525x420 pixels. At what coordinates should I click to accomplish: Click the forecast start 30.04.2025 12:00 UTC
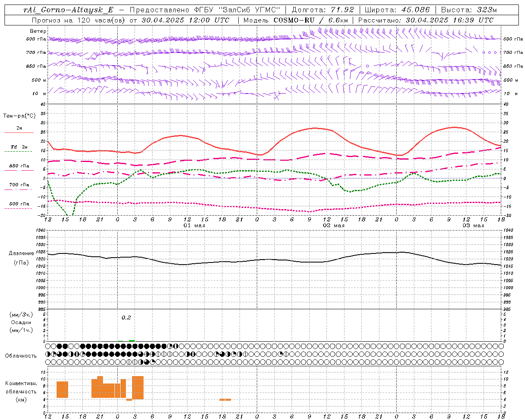pyautogui.click(x=185, y=20)
